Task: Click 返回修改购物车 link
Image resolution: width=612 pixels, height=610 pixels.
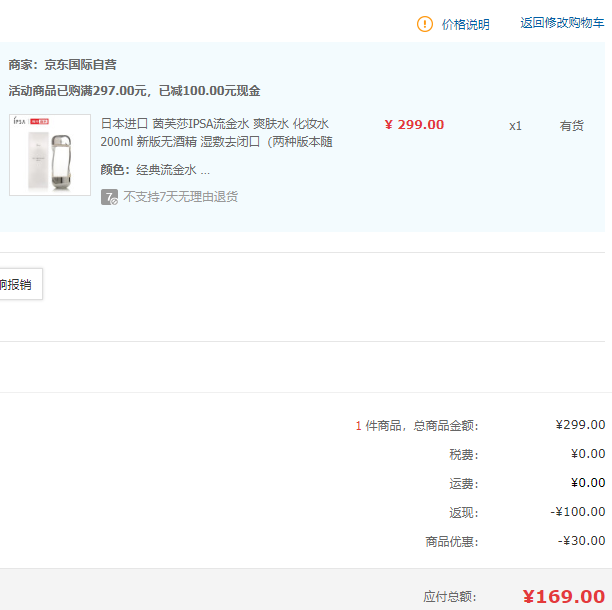Action: (562, 23)
